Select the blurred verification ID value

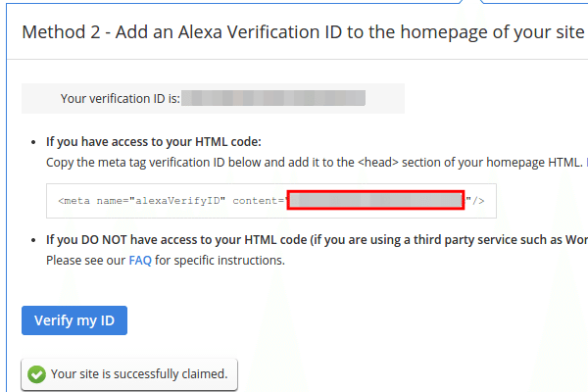click(x=273, y=98)
